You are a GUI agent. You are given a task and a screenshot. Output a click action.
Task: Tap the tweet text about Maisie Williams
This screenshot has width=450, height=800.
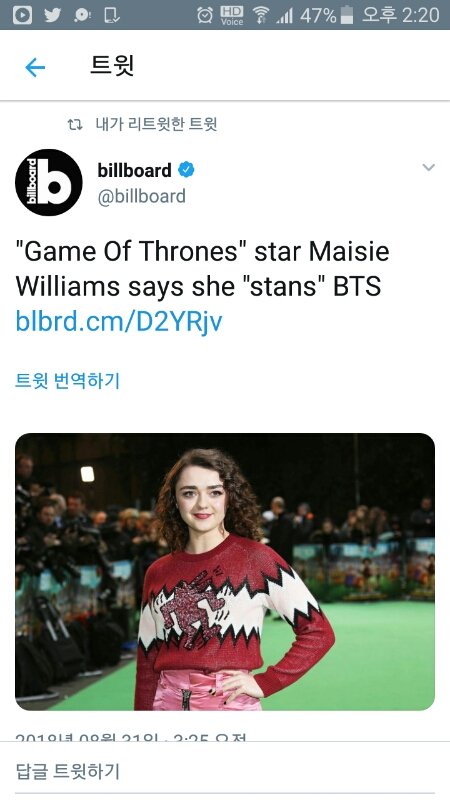coord(203,269)
